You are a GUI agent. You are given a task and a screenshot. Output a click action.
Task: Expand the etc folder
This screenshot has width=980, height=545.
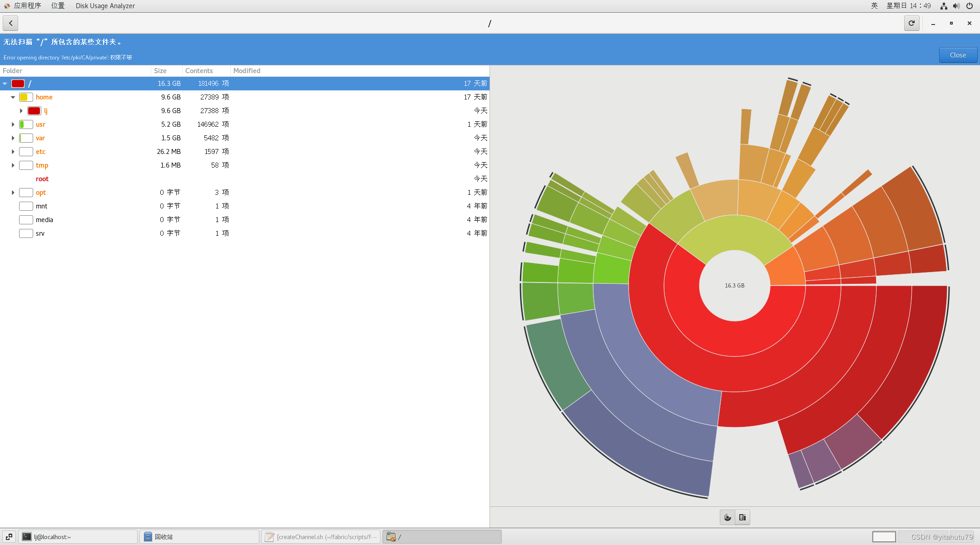[x=13, y=152]
